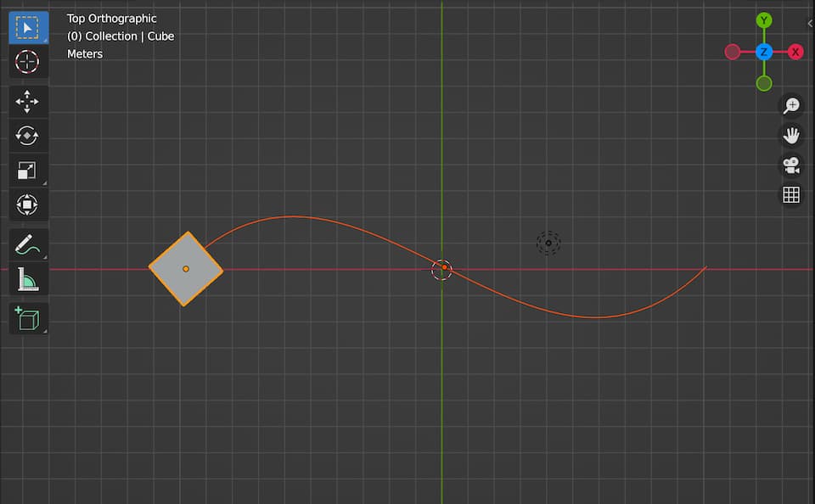This screenshot has width=815, height=504.
Task: Select the Measure ruler tool
Action: click(x=27, y=279)
